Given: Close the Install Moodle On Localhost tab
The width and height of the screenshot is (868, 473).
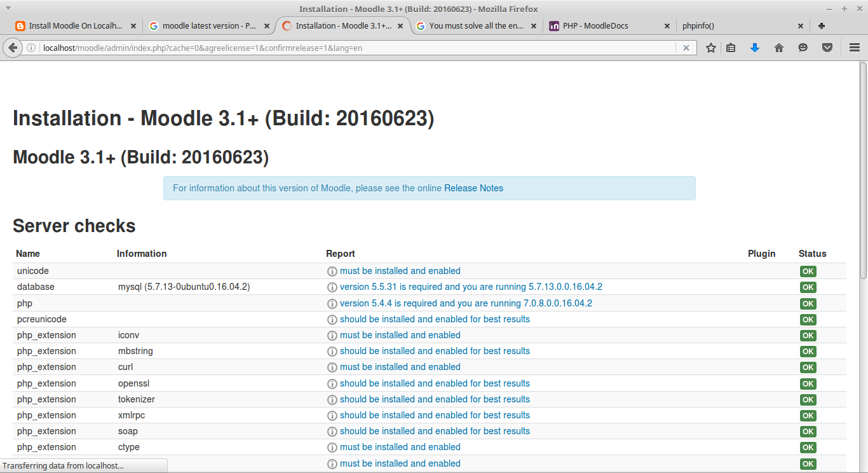Looking at the screenshot, I should (x=133, y=26).
